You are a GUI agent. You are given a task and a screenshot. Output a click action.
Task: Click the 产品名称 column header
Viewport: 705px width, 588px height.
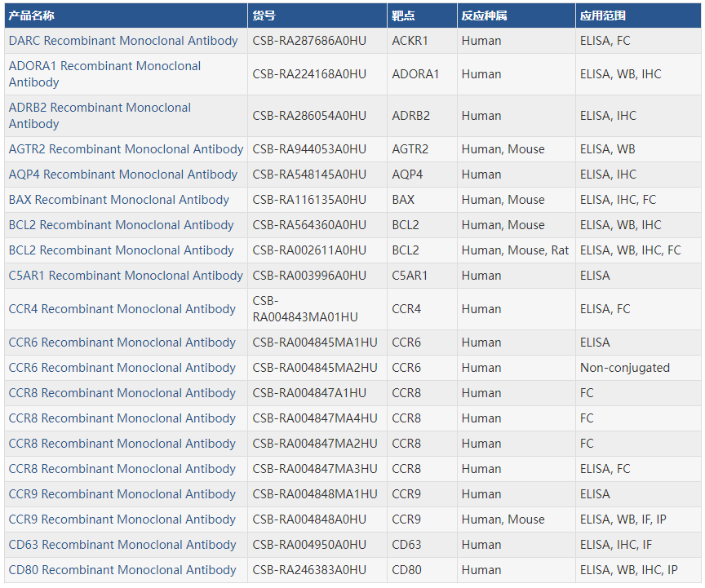[32, 15]
